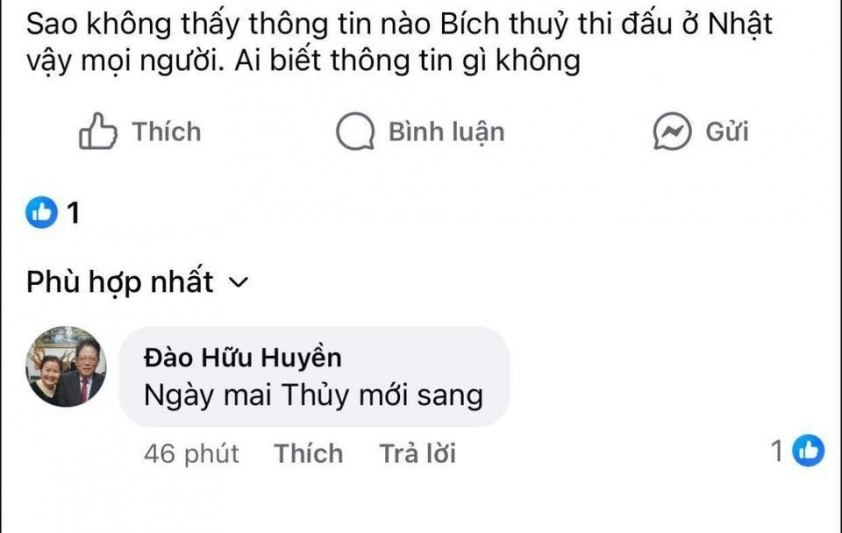This screenshot has height=533, width=842.
Task: Click the speech bubble comment icon
Action: point(354,132)
